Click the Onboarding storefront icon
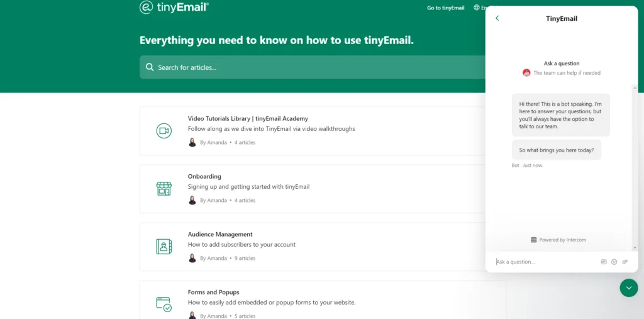Viewport: 644px width, 319px height. [x=164, y=189]
